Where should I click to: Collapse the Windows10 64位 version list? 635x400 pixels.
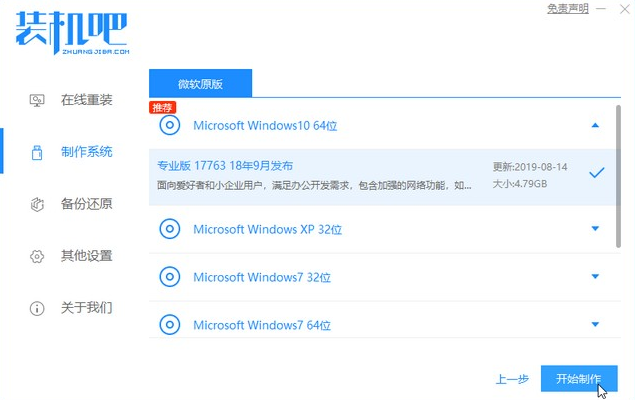[596, 125]
